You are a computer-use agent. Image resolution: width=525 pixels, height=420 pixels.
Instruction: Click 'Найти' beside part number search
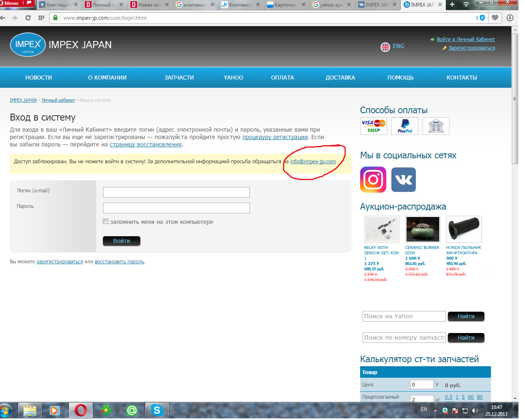coord(466,338)
